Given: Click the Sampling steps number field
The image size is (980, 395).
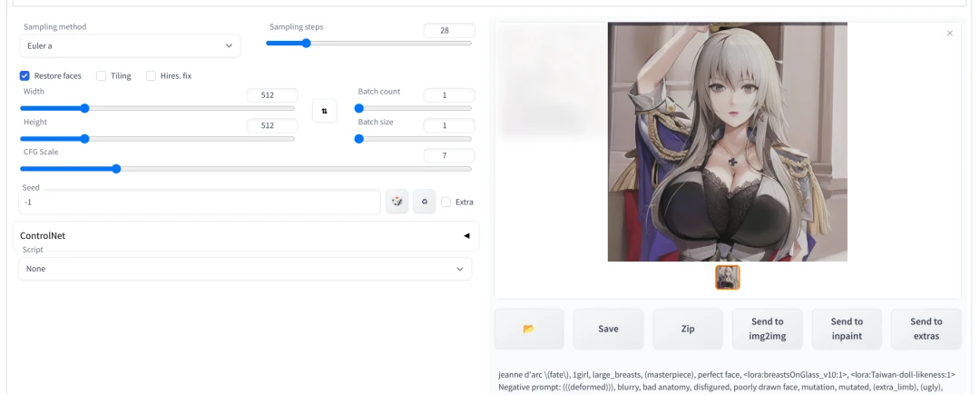Looking at the screenshot, I should (449, 30).
